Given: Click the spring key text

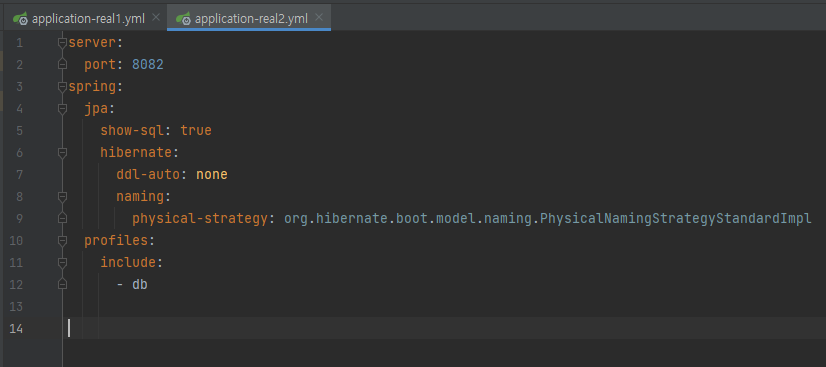Looking at the screenshot, I should (92, 87).
